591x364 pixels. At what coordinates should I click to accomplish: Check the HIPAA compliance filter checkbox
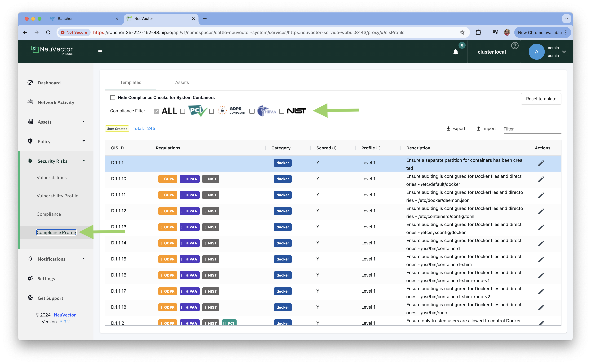(x=252, y=111)
